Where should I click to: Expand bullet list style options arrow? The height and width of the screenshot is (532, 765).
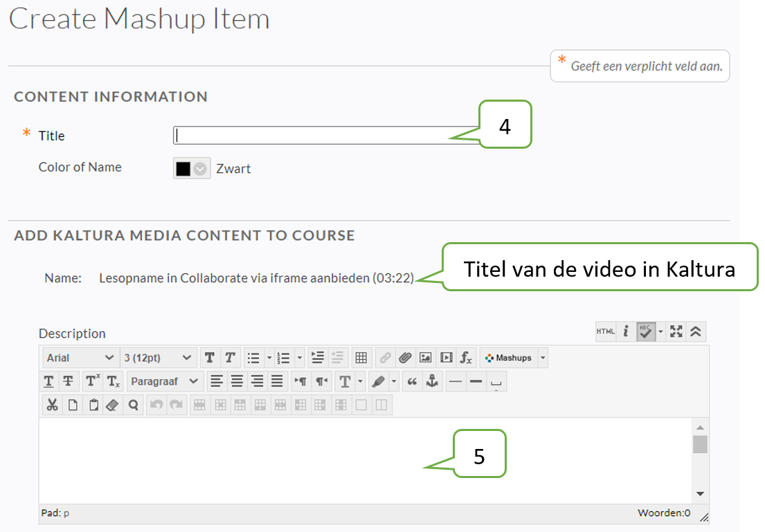pyautogui.click(x=269, y=358)
